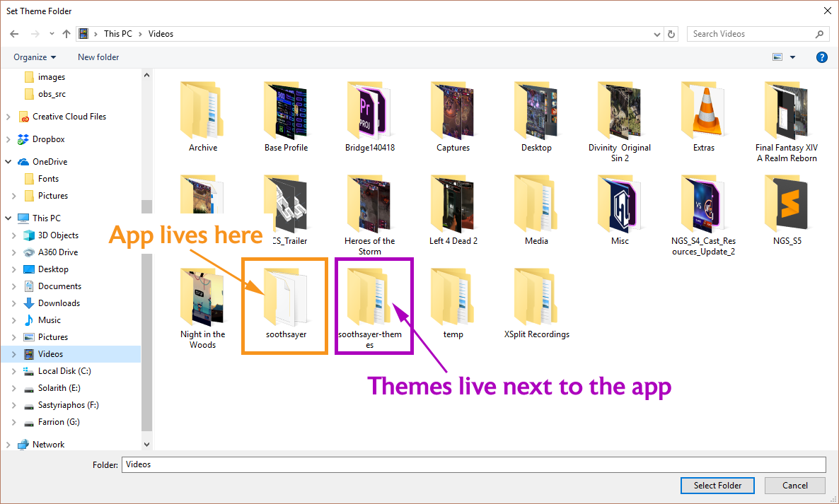Select the temp folder
The image size is (839, 504).
click(453, 303)
